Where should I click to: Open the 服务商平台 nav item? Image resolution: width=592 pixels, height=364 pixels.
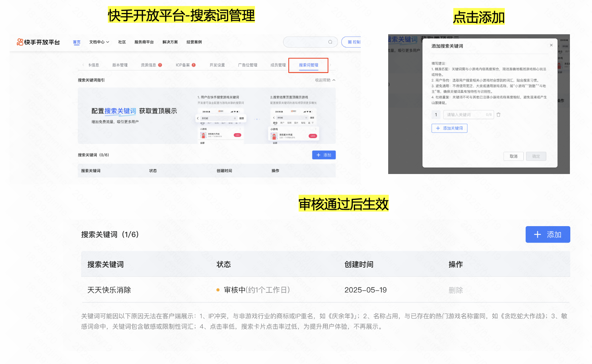pos(144,42)
